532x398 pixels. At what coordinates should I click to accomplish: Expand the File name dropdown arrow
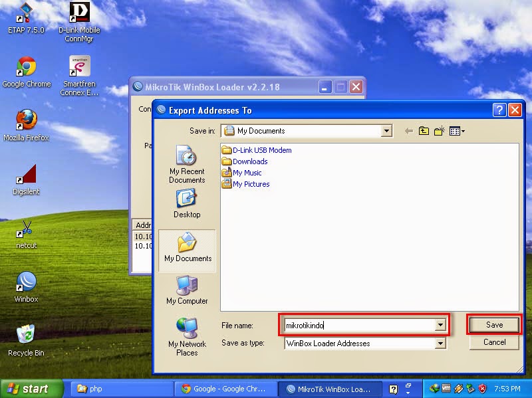[x=440, y=325]
